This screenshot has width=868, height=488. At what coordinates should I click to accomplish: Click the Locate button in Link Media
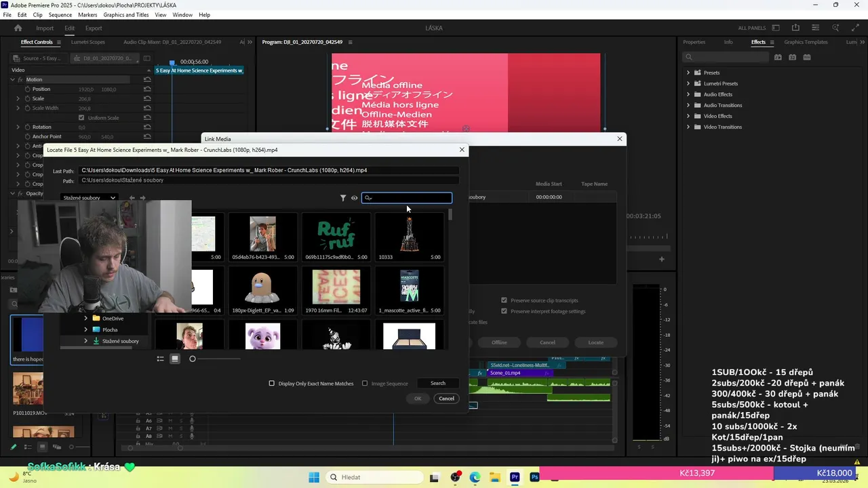pos(596,342)
